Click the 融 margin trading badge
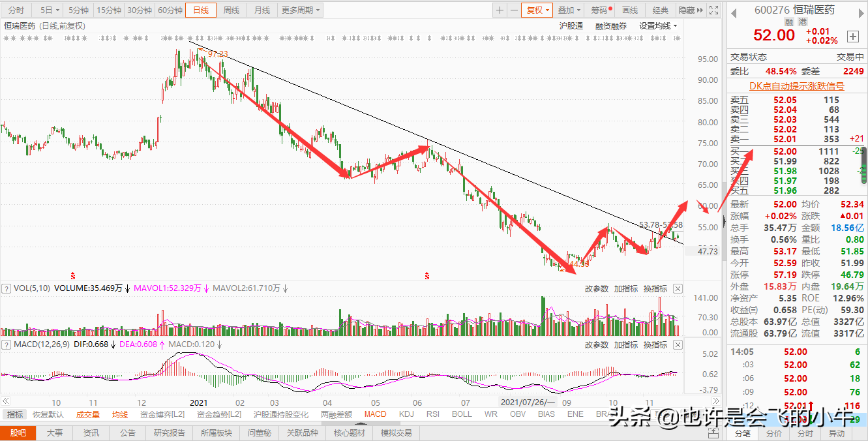Image resolution: width=868 pixels, height=441 pixels. [x=789, y=22]
